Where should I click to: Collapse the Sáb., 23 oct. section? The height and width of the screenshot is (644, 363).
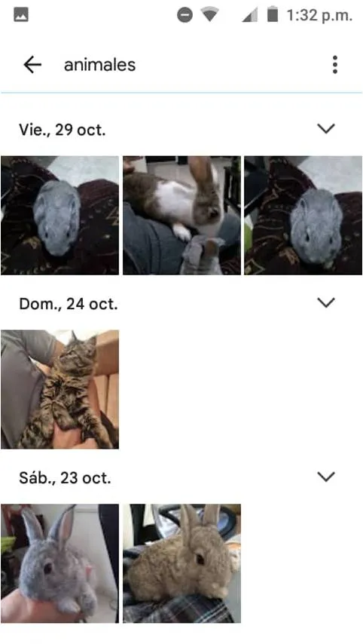click(x=326, y=477)
